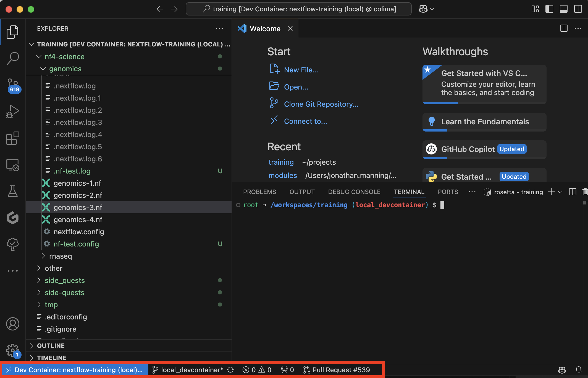Screen dimensions: 588x378
Task: Open genomics-1.nf file
Action: pyautogui.click(x=129, y=183)
